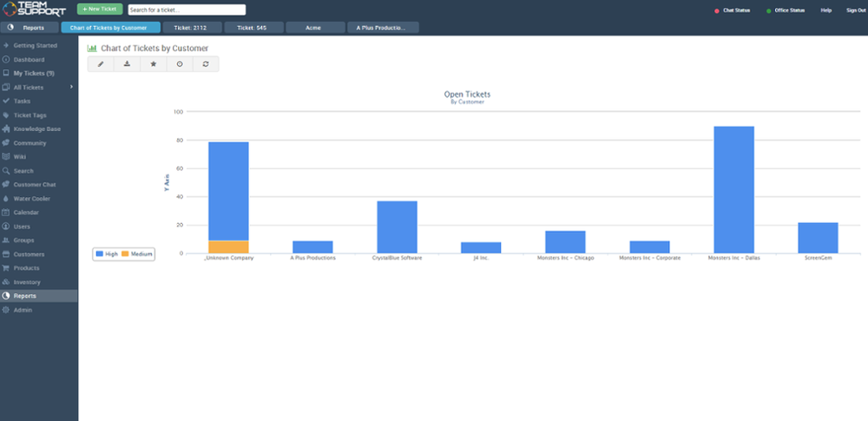The height and width of the screenshot is (421, 868).
Task: Click the Ticket Tags icon in sidebar
Action: [x=6, y=115]
